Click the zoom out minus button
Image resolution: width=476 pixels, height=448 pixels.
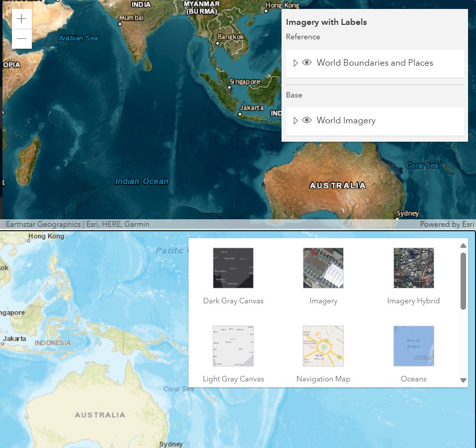(22, 39)
